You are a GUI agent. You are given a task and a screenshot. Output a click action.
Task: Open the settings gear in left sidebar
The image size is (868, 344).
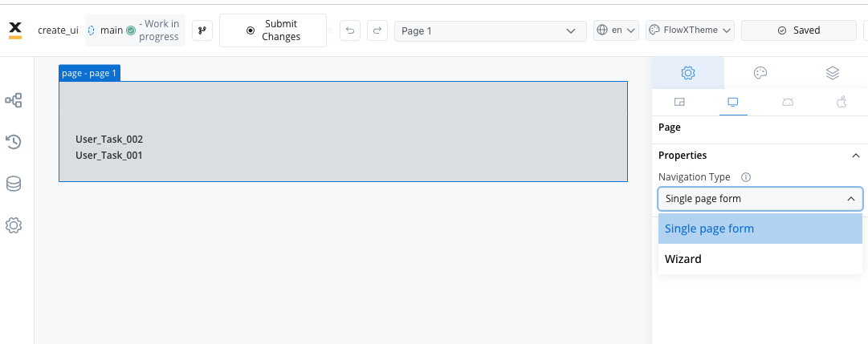(x=14, y=225)
